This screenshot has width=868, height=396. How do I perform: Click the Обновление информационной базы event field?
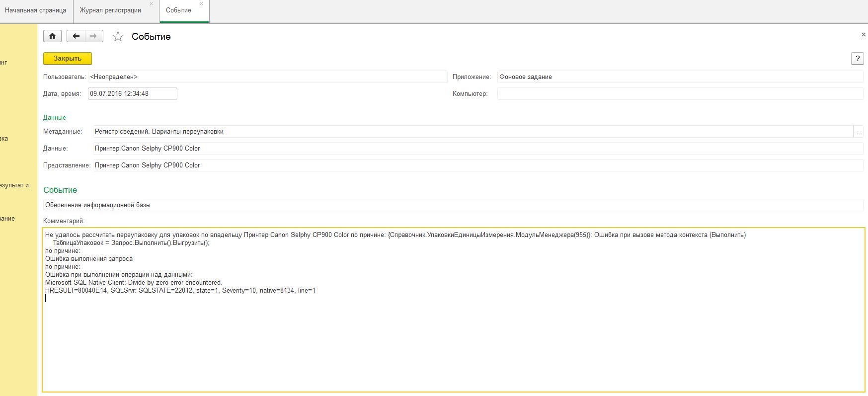tap(452, 205)
